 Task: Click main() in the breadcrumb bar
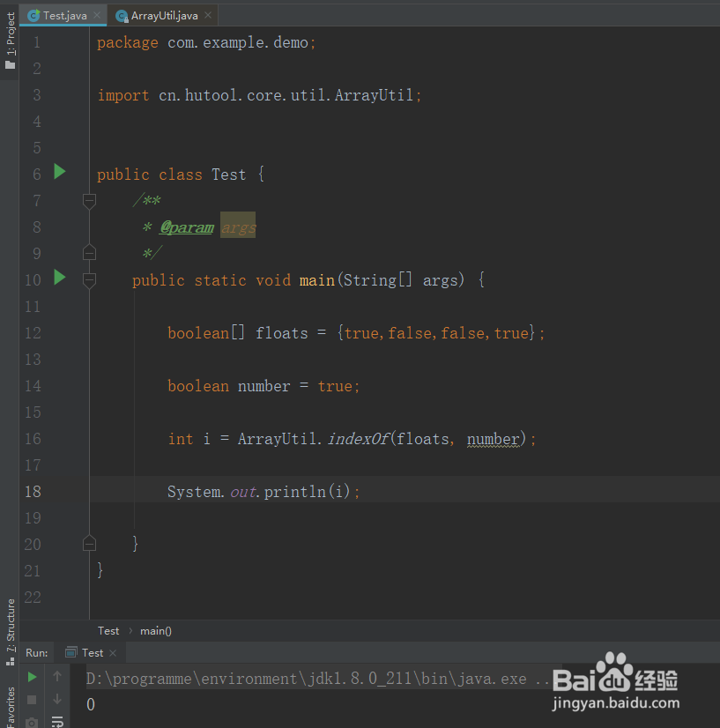[x=156, y=631]
